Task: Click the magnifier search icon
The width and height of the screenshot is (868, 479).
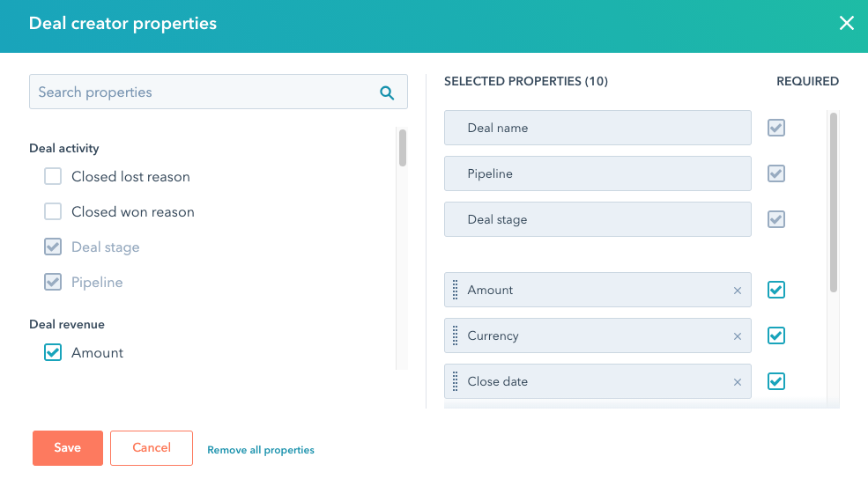Action: [387, 92]
